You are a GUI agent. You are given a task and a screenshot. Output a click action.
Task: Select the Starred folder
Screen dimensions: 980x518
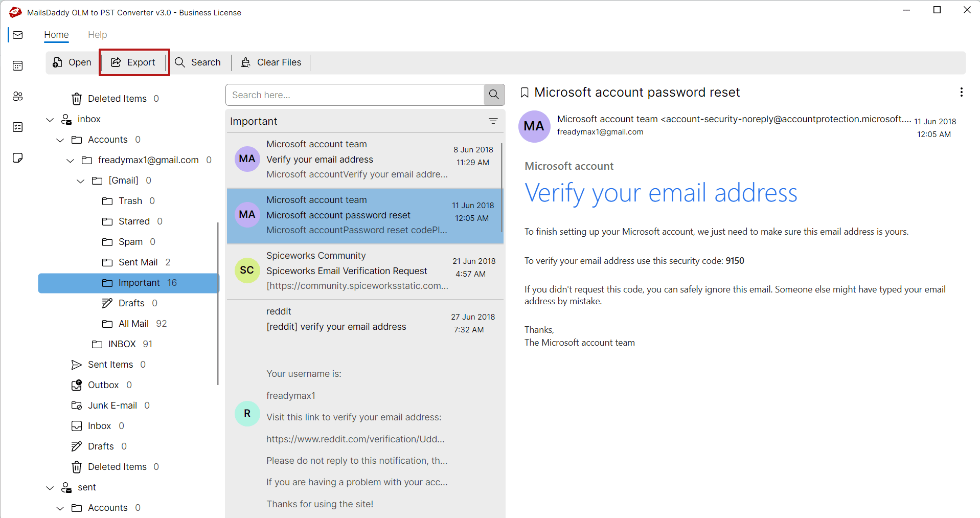click(132, 221)
